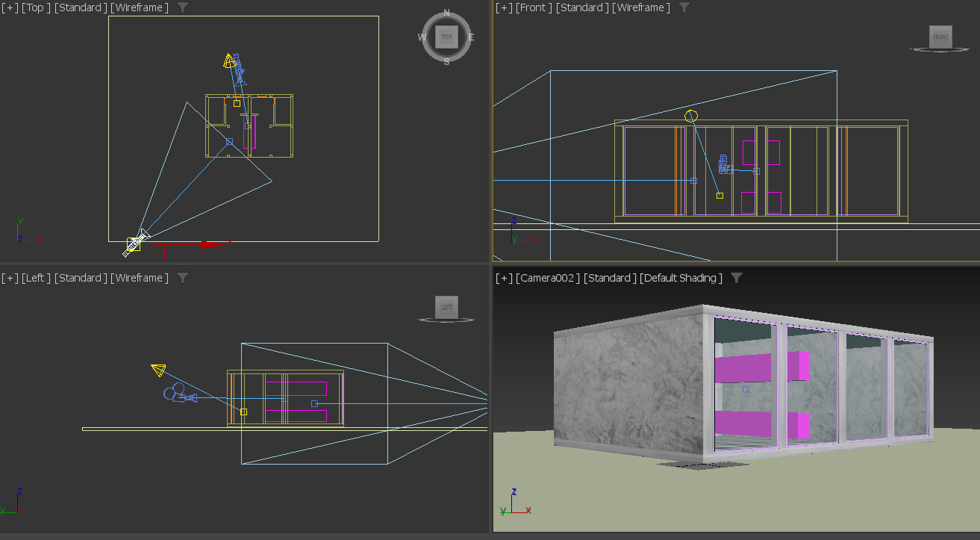Select the blue camera object in Left viewport
980x540 pixels.
click(x=180, y=394)
